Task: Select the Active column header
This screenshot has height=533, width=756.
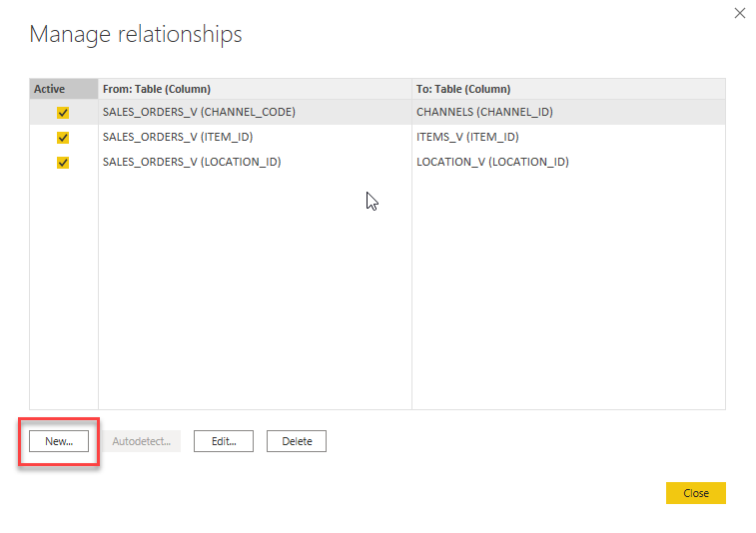Action: click(x=50, y=89)
